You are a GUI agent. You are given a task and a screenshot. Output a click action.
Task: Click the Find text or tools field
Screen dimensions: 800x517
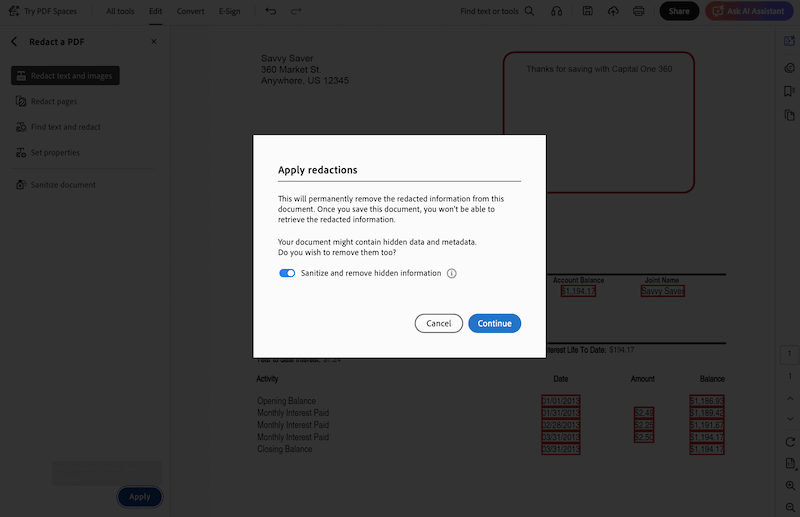489,11
